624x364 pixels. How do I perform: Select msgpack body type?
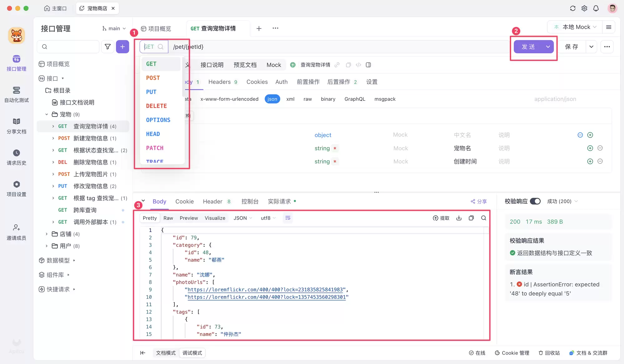[385, 99]
